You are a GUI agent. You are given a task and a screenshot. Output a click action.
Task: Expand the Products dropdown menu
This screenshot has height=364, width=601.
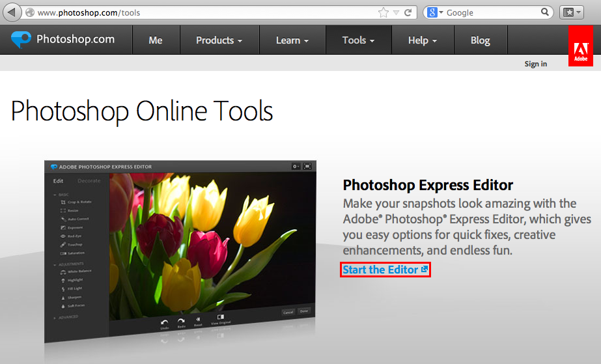pyautogui.click(x=219, y=40)
